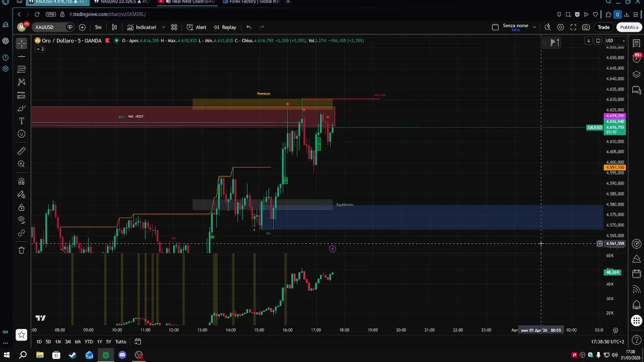The image size is (644, 362).
Task: Expand the collapsed indicators legend arrow
Action: pyautogui.click(x=40, y=49)
